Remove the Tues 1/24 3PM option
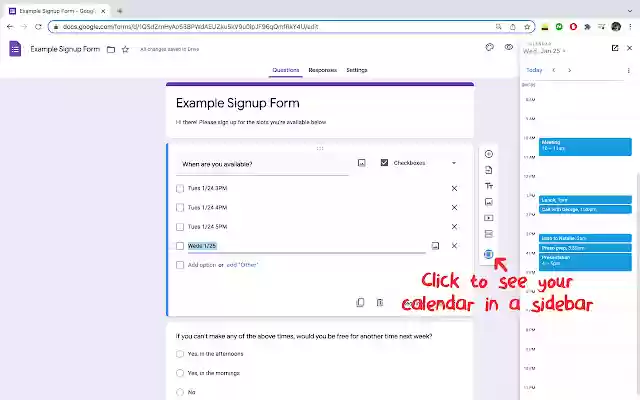The width and height of the screenshot is (640, 400). 454,188
